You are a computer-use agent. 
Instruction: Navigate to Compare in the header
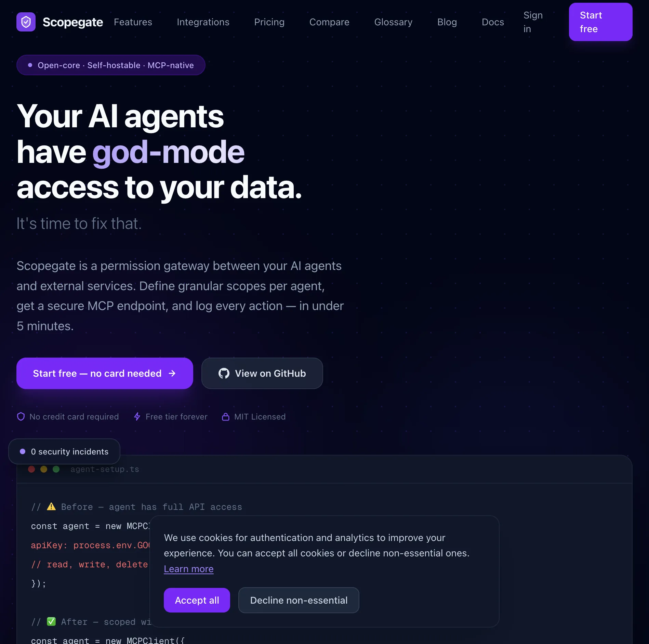tap(329, 22)
